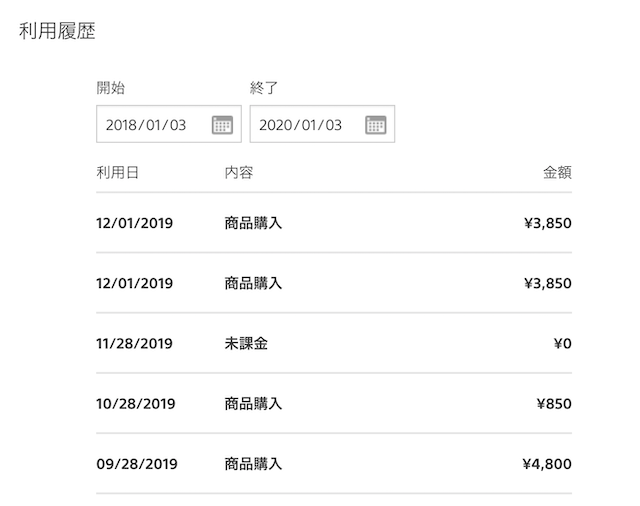Select the 金額 column header
This screenshot has width=640, height=506.
[x=557, y=173]
